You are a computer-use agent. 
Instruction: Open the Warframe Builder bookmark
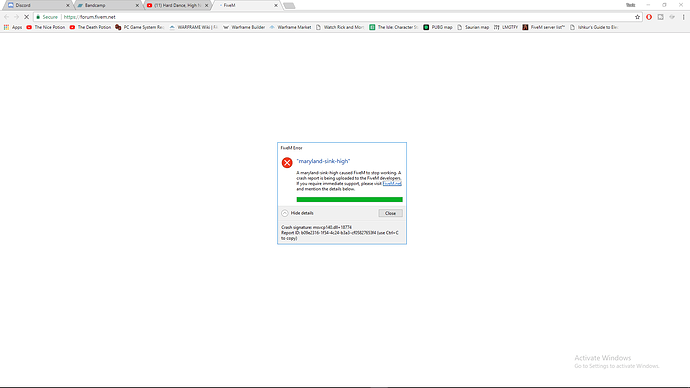click(244, 27)
